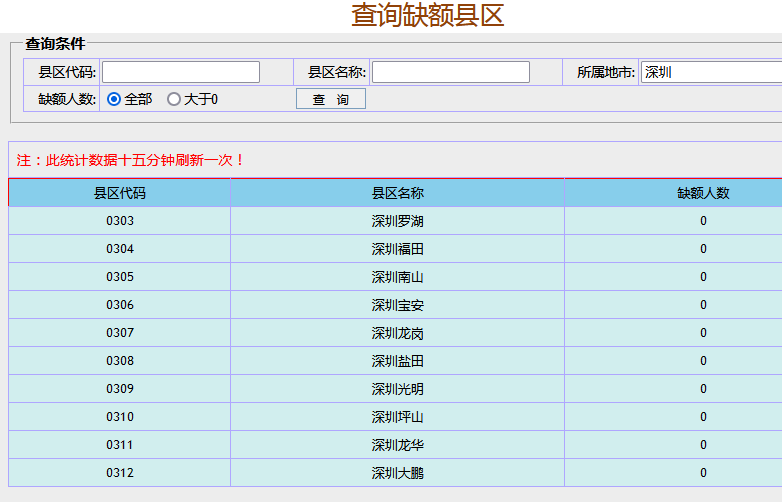
Task: Select county code cell 0310
Action: 120,416
